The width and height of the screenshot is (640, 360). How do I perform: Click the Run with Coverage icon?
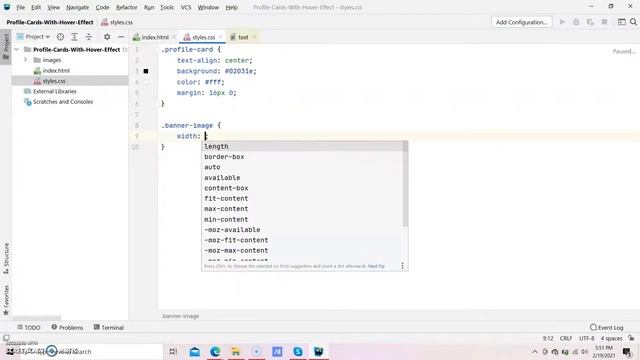590,22
